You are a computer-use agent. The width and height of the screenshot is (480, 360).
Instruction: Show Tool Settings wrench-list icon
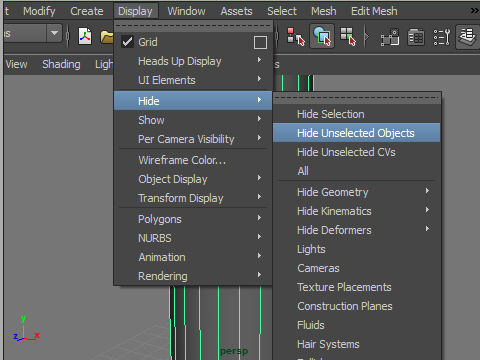442,37
